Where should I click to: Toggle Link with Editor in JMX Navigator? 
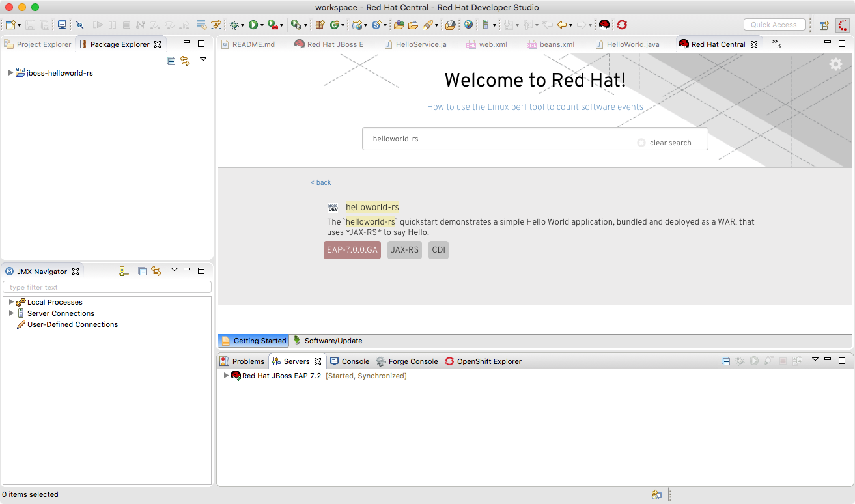[x=156, y=271]
